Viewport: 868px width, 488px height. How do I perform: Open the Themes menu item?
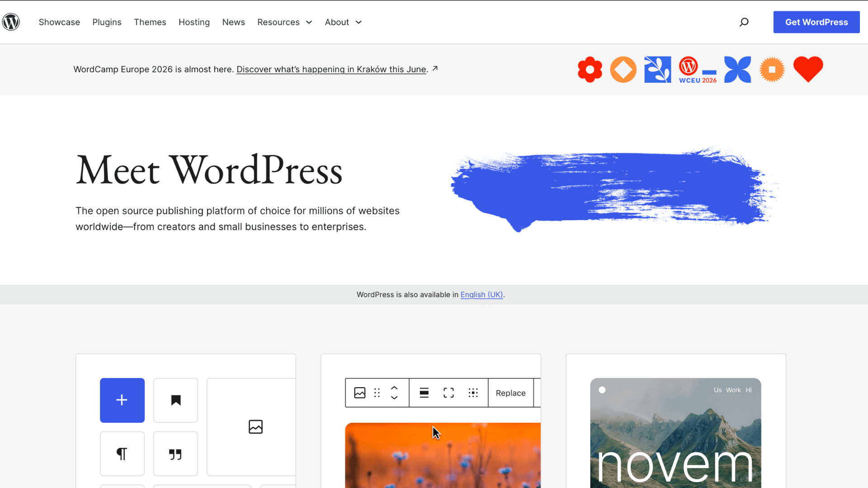click(x=150, y=22)
